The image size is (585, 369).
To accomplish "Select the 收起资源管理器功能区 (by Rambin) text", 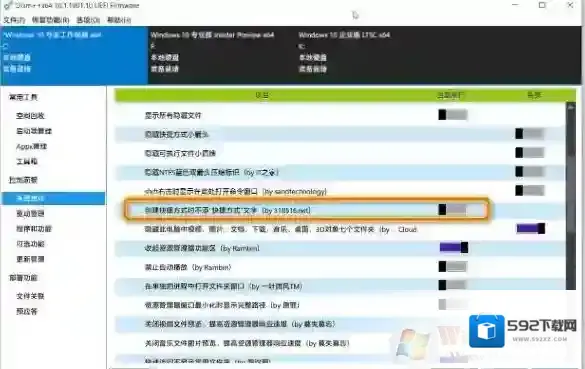I will click(x=202, y=248).
